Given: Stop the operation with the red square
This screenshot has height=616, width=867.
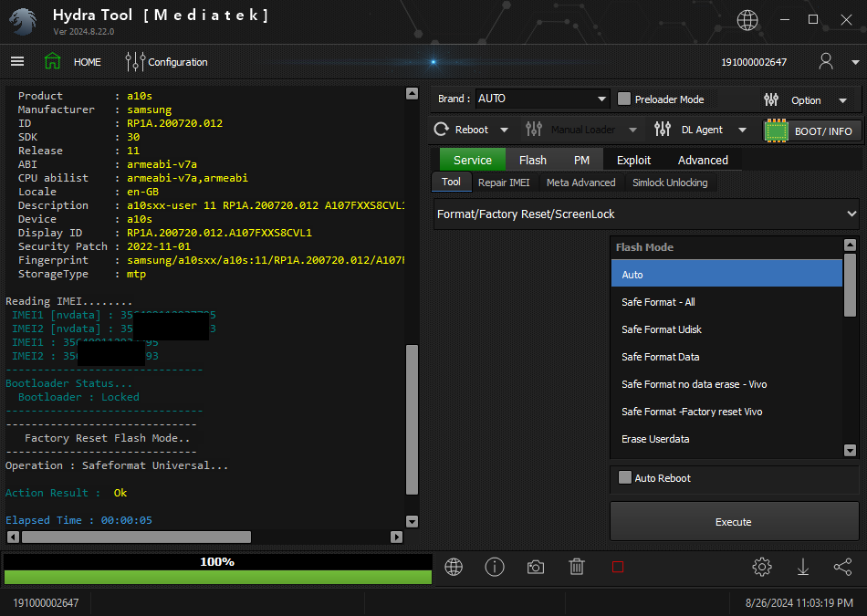Looking at the screenshot, I should (x=618, y=567).
